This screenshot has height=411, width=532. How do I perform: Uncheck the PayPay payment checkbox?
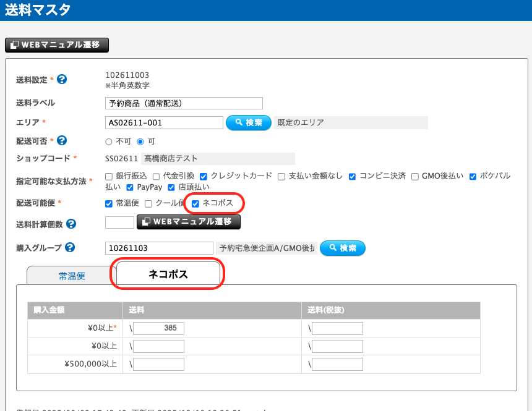[x=130, y=187]
